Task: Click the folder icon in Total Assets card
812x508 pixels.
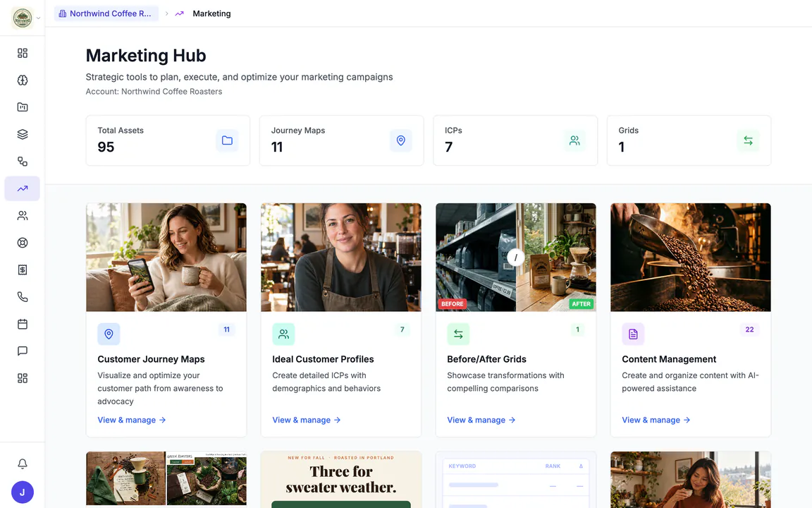Action: point(227,140)
